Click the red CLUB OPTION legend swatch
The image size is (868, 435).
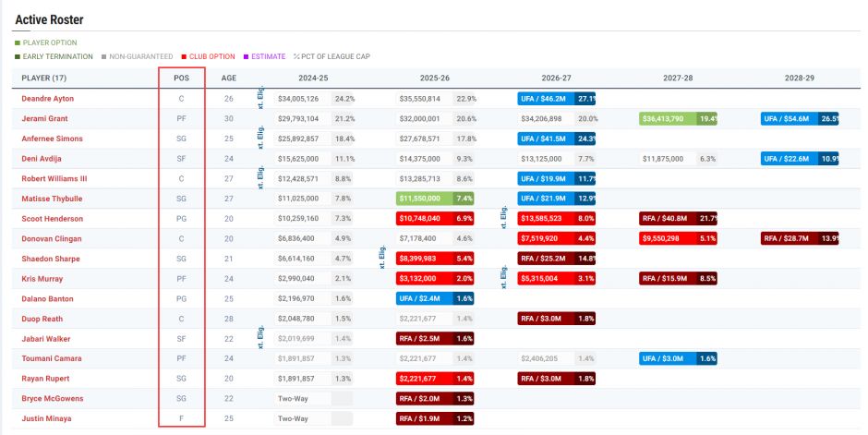(184, 56)
